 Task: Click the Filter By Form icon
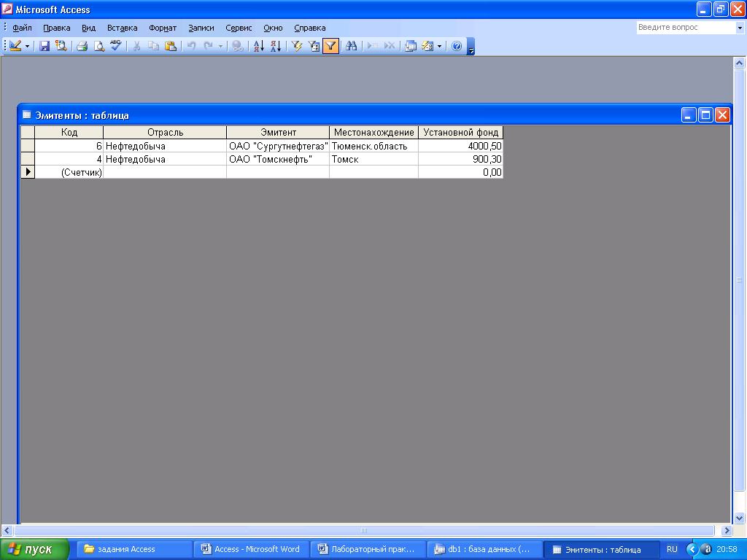tap(314, 46)
